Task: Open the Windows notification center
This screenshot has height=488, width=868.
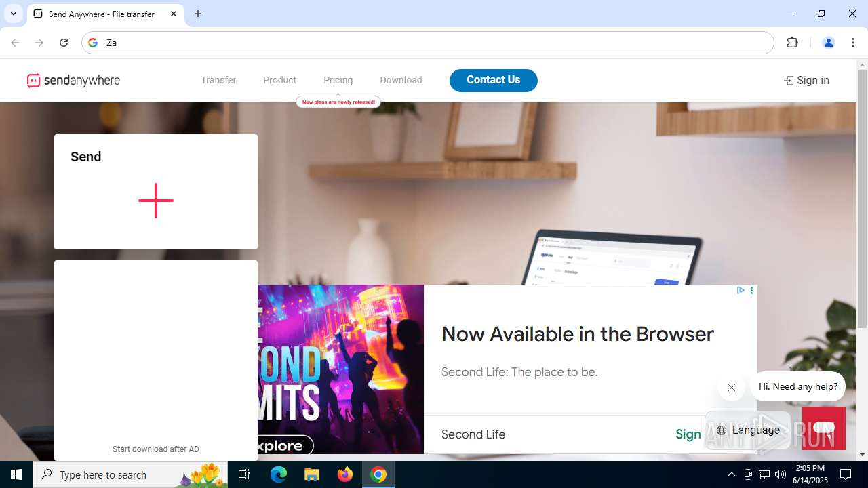Action: point(846,474)
